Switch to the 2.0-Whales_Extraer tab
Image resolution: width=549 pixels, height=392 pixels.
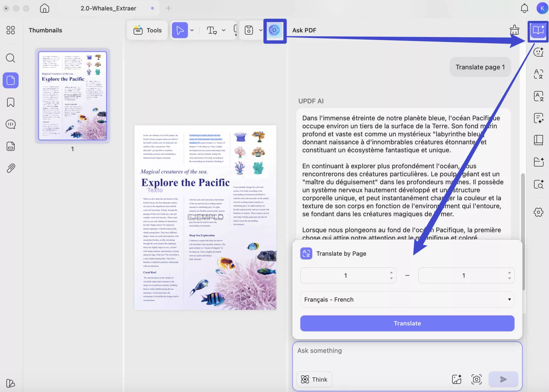pyautogui.click(x=108, y=8)
